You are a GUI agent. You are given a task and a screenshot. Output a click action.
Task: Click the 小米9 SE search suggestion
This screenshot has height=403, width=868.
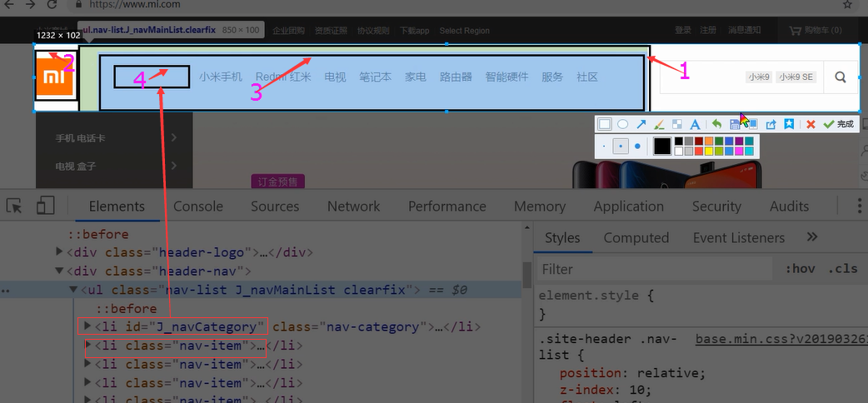click(x=796, y=77)
